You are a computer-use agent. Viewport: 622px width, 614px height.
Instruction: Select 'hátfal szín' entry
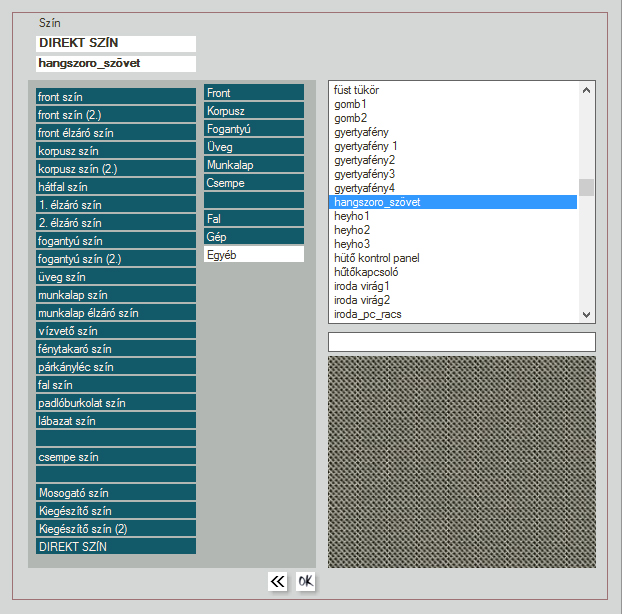(116, 186)
